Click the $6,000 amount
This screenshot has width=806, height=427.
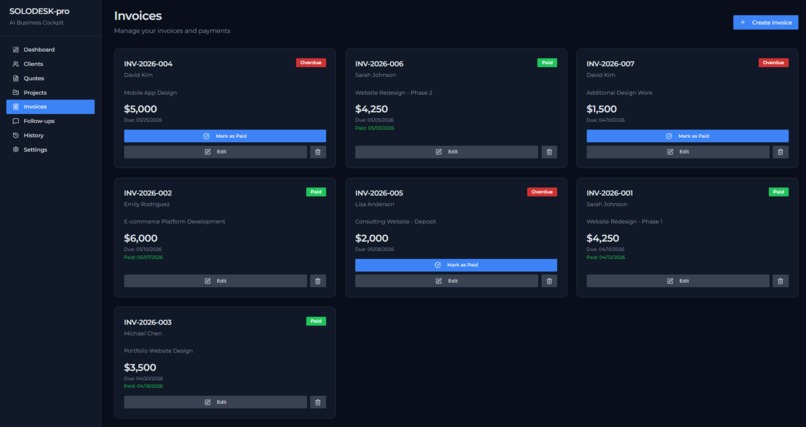(141, 238)
